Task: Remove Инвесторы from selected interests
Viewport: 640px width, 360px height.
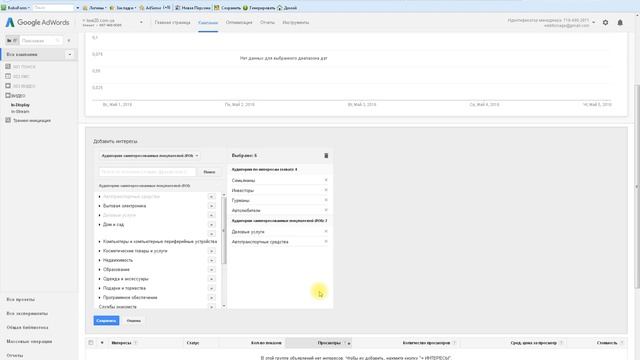Action: 326,190
